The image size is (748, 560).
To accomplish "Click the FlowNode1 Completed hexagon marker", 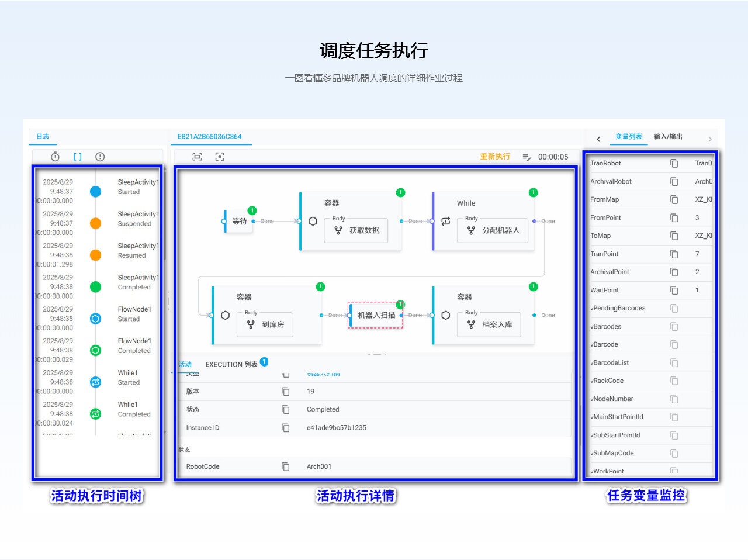I will pyautogui.click(x=95, y=350).
